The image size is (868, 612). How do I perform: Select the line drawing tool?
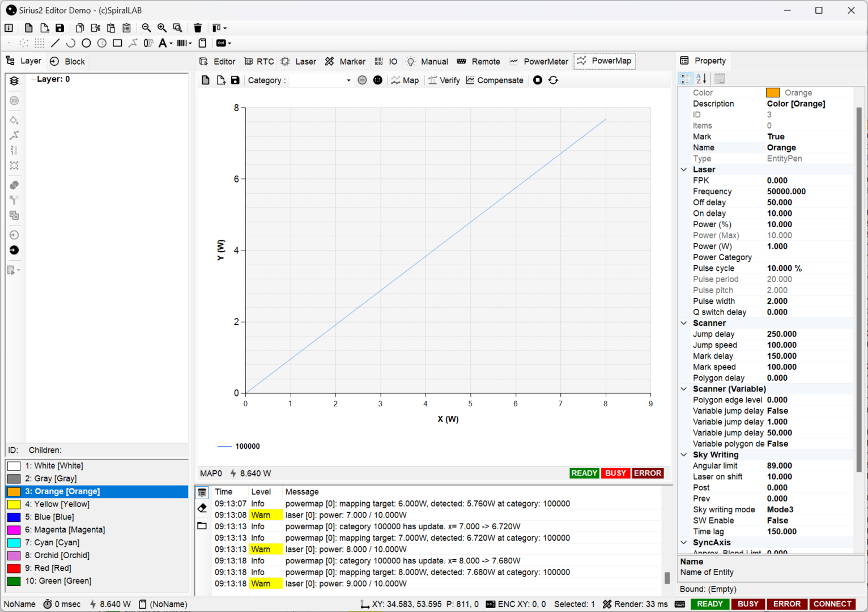coord(55,43)
